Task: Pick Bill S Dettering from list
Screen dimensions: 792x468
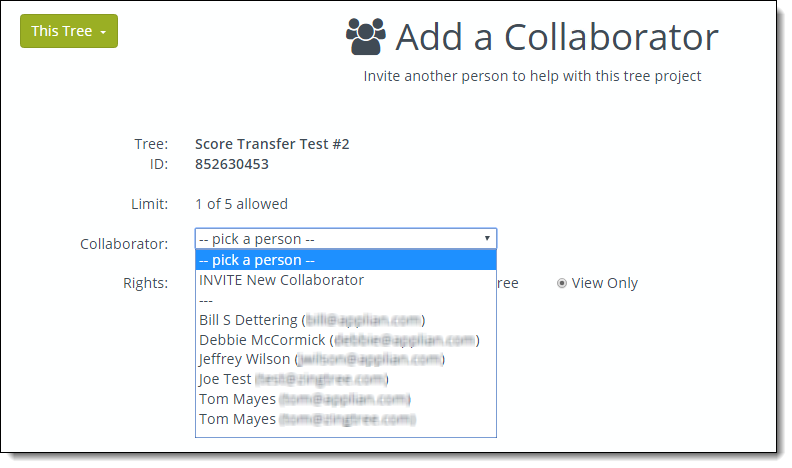Action: [x=346, y=320]
